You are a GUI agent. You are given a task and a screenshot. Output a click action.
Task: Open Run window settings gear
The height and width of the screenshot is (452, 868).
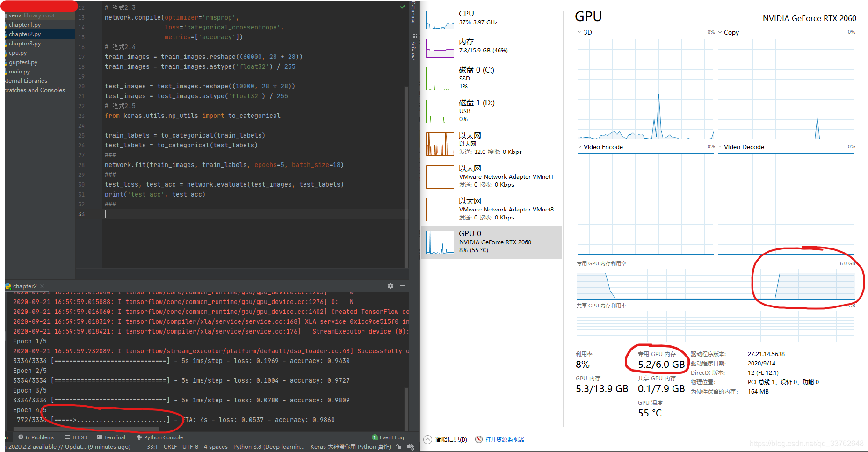coord(391,286)
